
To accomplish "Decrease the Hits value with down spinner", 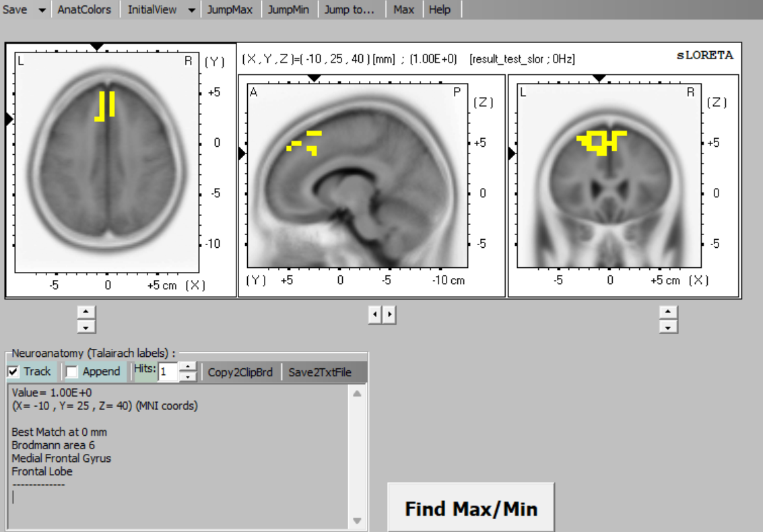I will pos(189,376).
